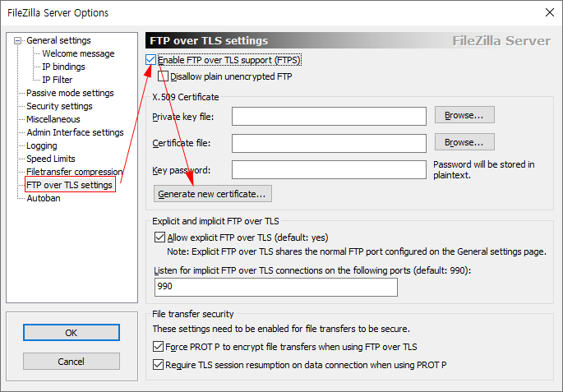Browse for the certificate file

pyautogui.click(x=464, y=142)
